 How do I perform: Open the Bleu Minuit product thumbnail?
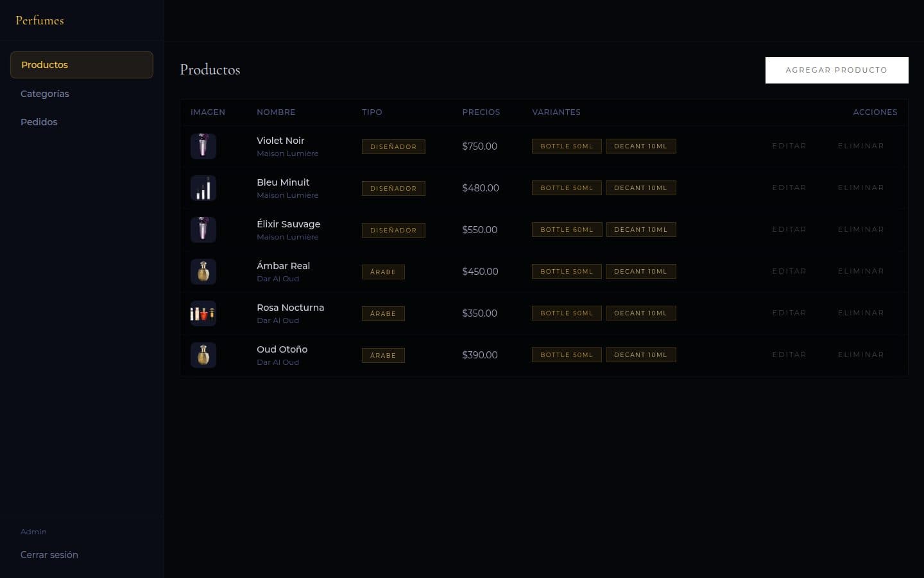point(203,188)
